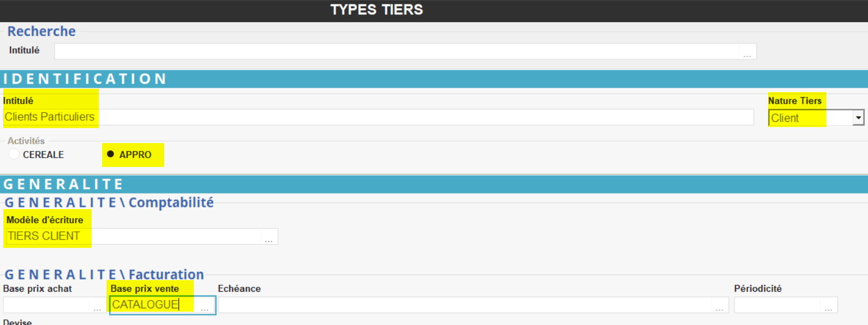The height and width of the screenshot is (325, 868).
Task: Open Base prix achat lookup ellipsis
Action: (97, 306)
